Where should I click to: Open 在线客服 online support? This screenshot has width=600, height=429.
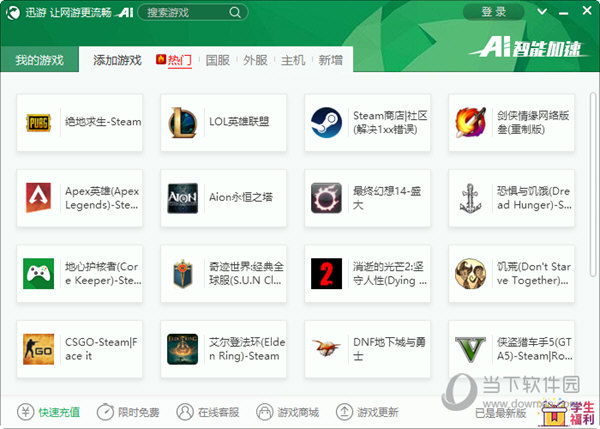pyautogui.click(x=218, y=412)
